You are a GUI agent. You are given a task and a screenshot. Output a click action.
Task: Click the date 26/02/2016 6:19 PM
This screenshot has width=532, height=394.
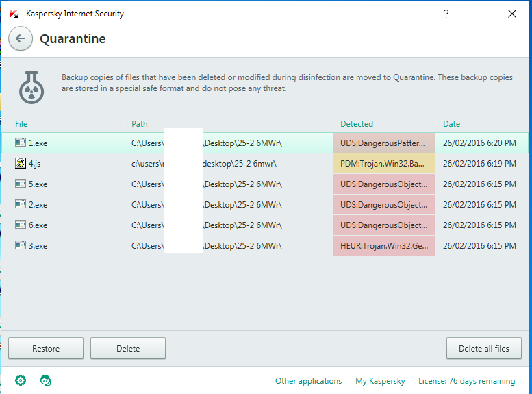click(479, 164)
